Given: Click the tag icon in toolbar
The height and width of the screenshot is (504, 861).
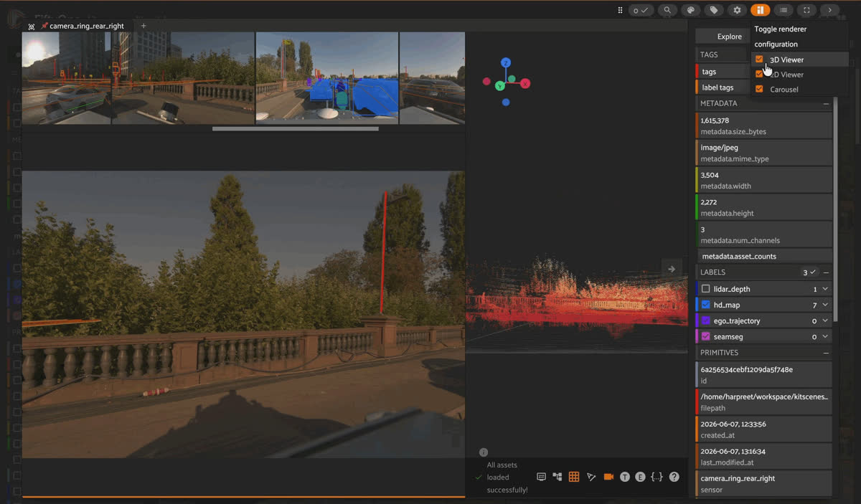Looking at the screenshot, I should (713, 10).
